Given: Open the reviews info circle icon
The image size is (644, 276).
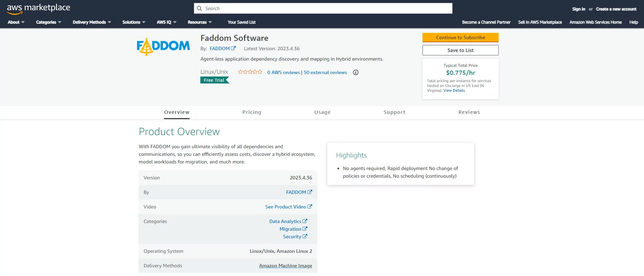Looking at the screenshot, I should [356, 72].
